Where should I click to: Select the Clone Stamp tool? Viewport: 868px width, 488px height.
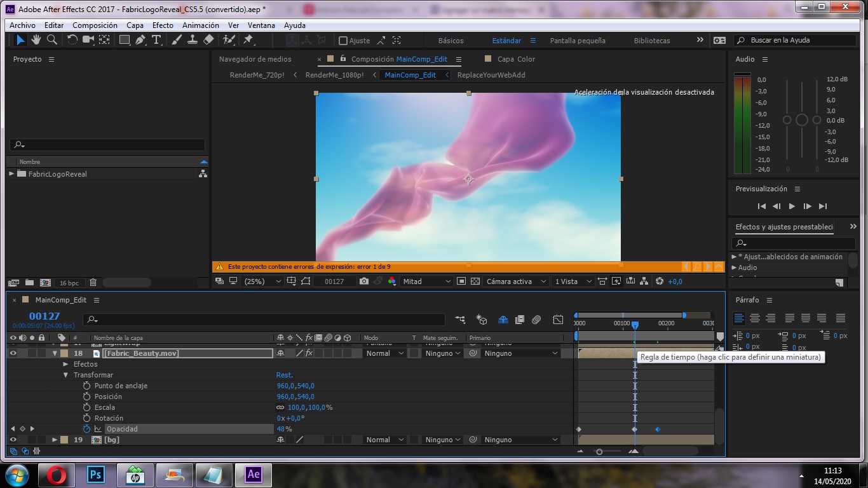[193, 39]
